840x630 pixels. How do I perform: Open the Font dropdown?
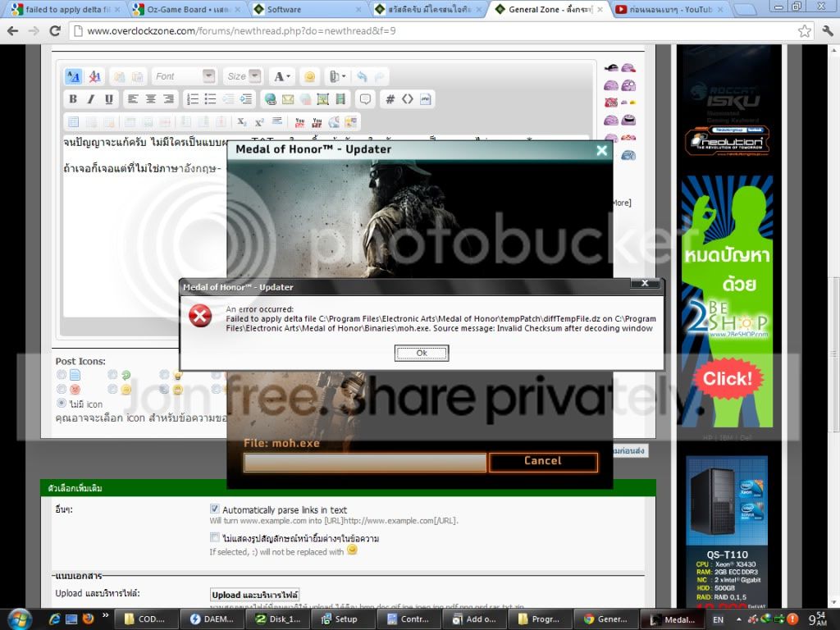click(x=184, y=76)
